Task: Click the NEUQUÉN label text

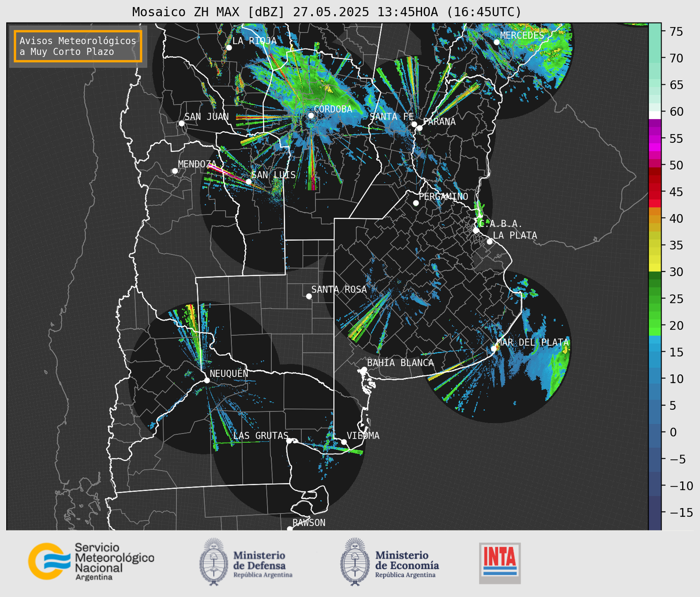Action: click(229, 374)
